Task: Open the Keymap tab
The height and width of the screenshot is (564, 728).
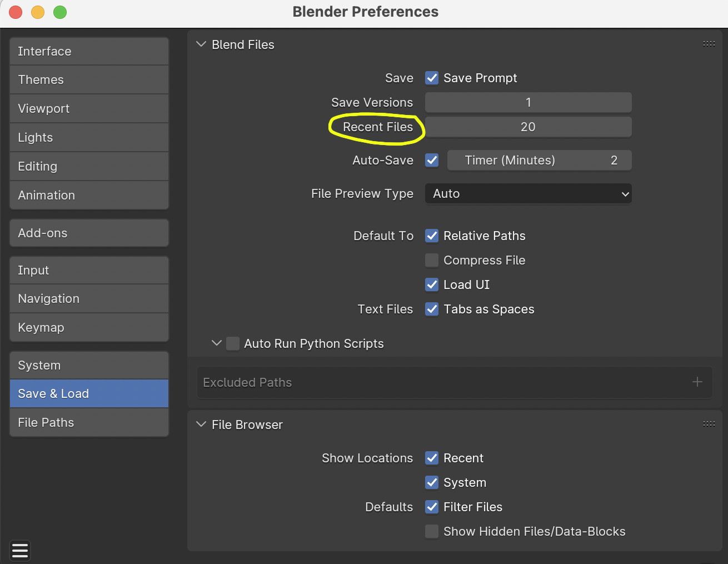Action: click(x=89, y=327)
